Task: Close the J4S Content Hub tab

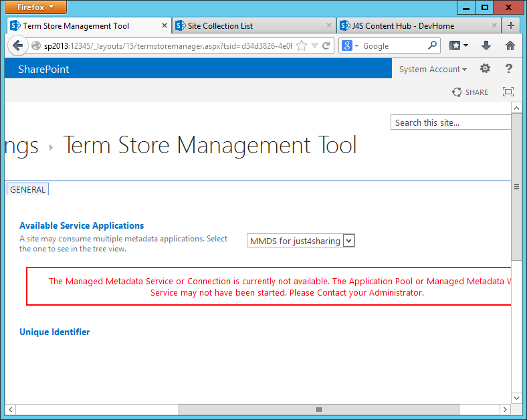Action: pos(494,25)
